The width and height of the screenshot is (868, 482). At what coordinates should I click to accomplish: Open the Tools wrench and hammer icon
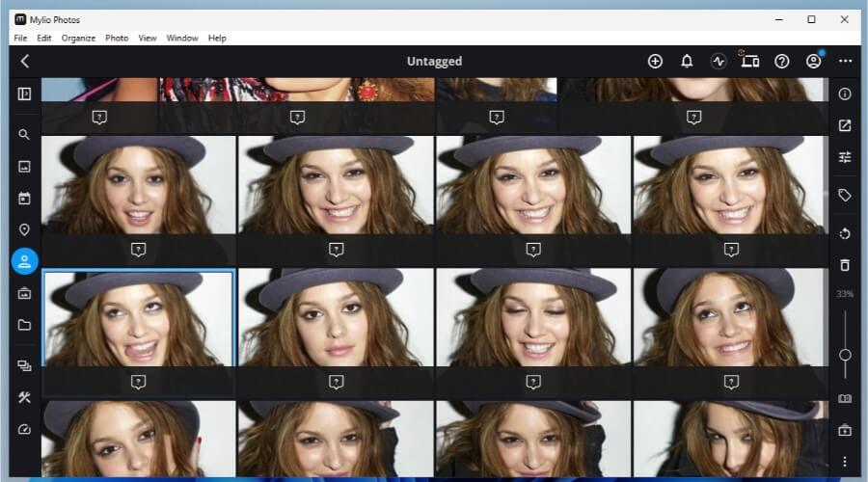(x=24, y=397)
